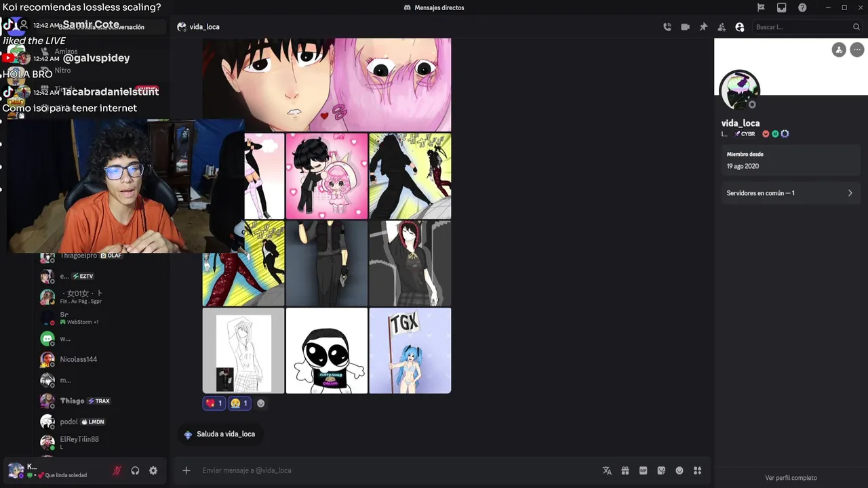
Task: Open the gift Nitro icon
Action: 625,470
